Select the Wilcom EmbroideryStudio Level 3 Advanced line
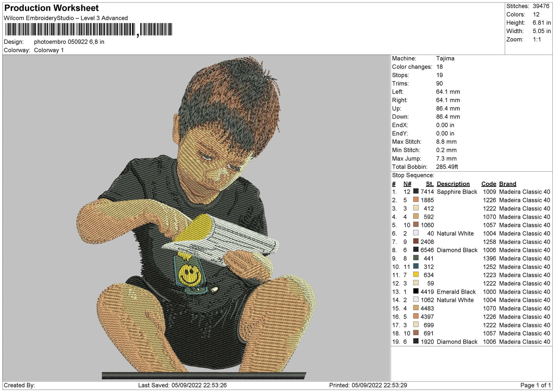The width and height of the screenshot is (555, 392). pos(66,18)
